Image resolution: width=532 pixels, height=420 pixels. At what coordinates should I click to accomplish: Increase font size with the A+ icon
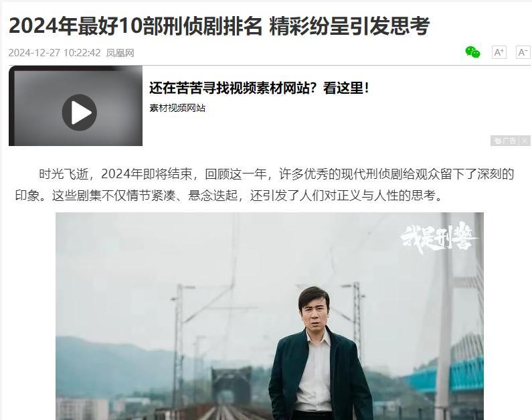coord(499,52)
